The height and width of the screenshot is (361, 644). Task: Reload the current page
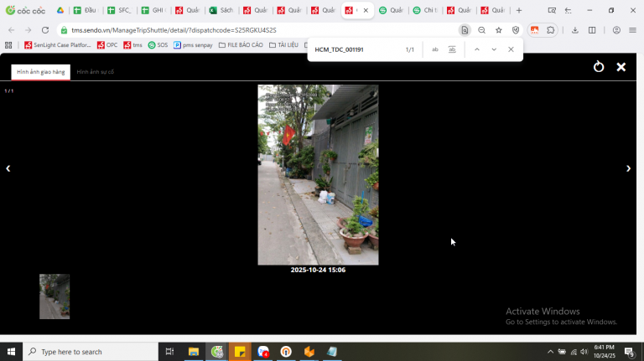[45, 30]
